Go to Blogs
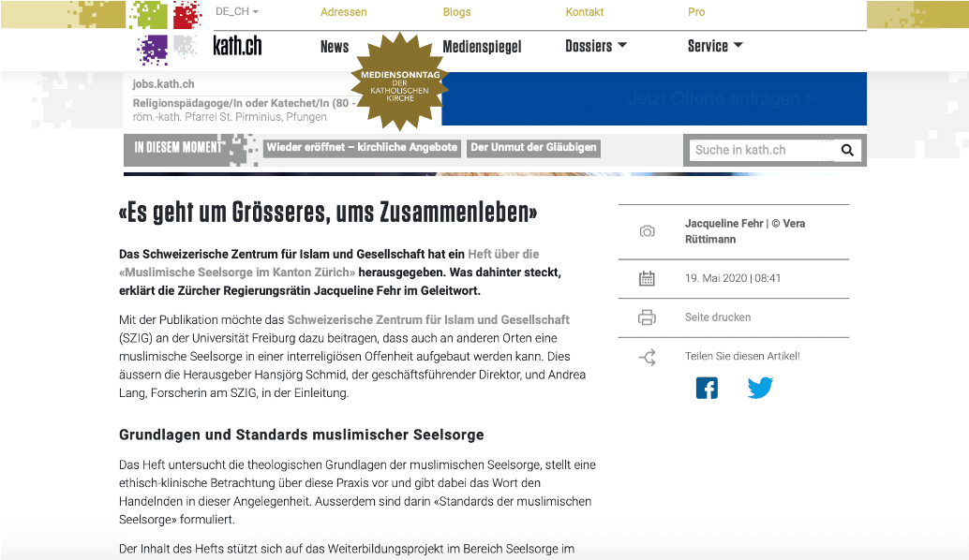Image resolution: width=969 pixels, height=560 pixels. click(x=456, y=12)
